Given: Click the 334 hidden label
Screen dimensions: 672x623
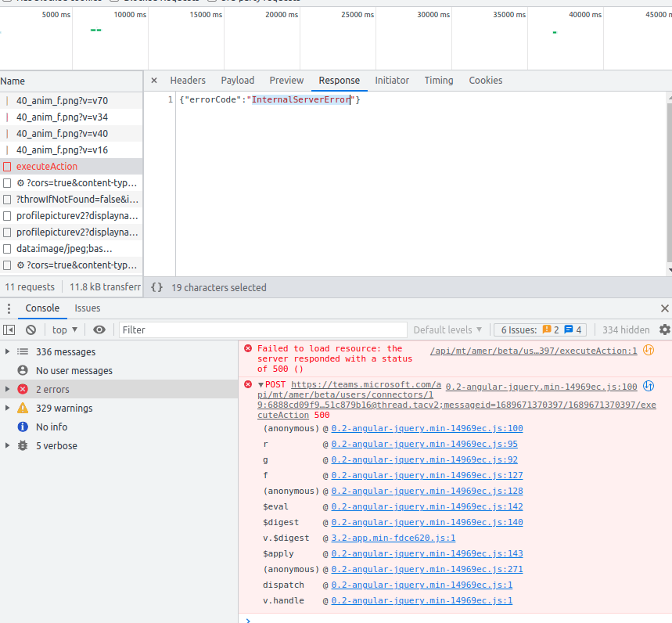Looking at the screenshot, I should tap(626, 330).
